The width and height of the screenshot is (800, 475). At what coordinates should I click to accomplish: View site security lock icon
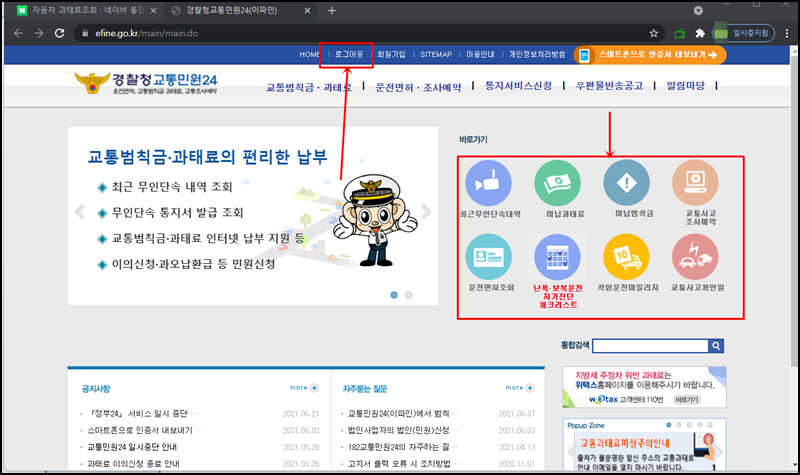point(85,33)
